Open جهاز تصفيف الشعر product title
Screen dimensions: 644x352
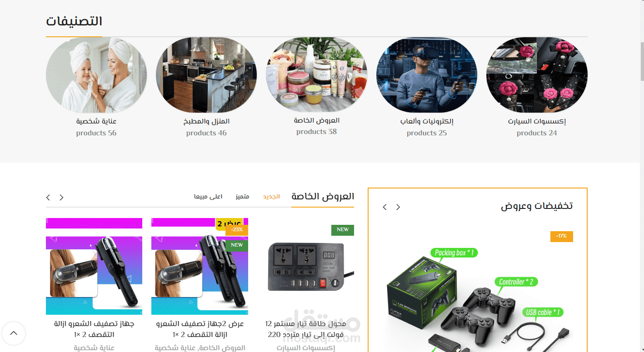coord(94,329)
